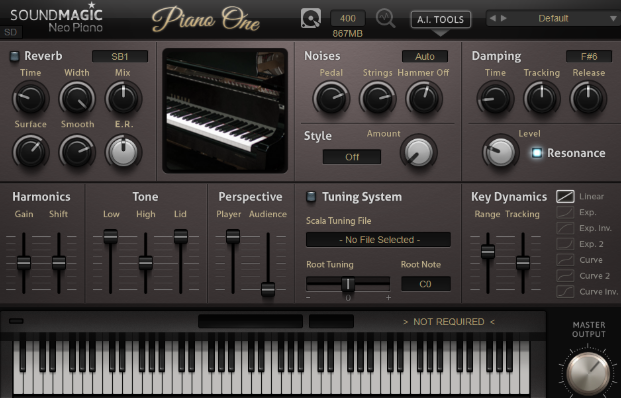621x398 pixels.
Task: Open the Reverb SB1 type selector
Action: coord(120,56)
